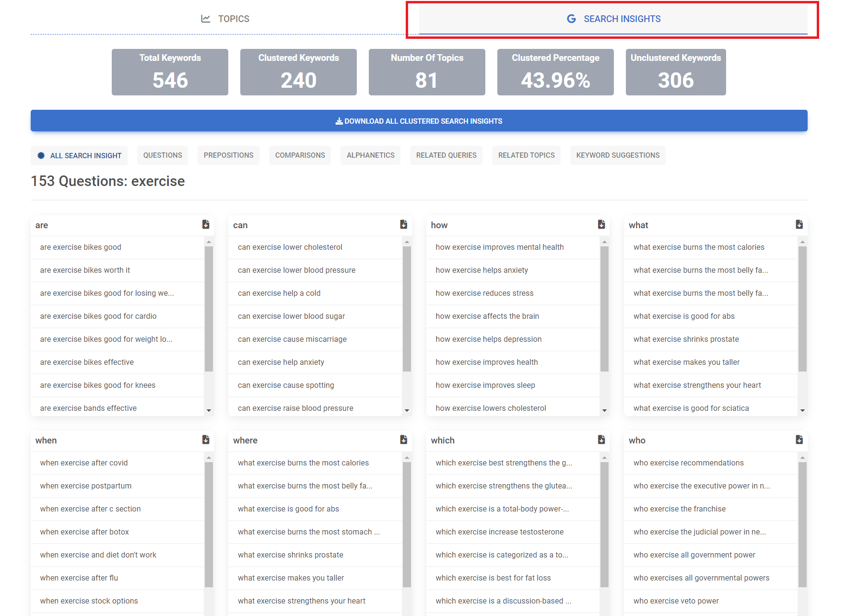Click the 'when' list scrollbar thumb
Viewport: 846px width, 616px height.
pos(209,524)
